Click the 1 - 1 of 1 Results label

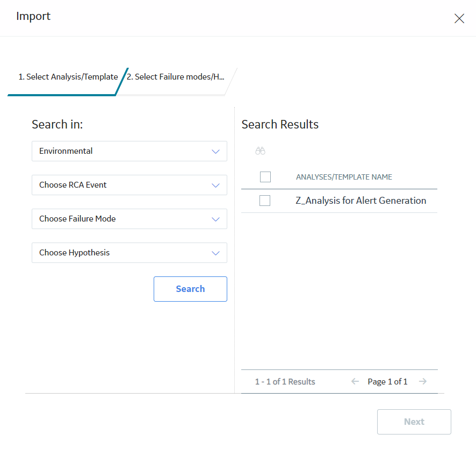[x=285, y=382]
